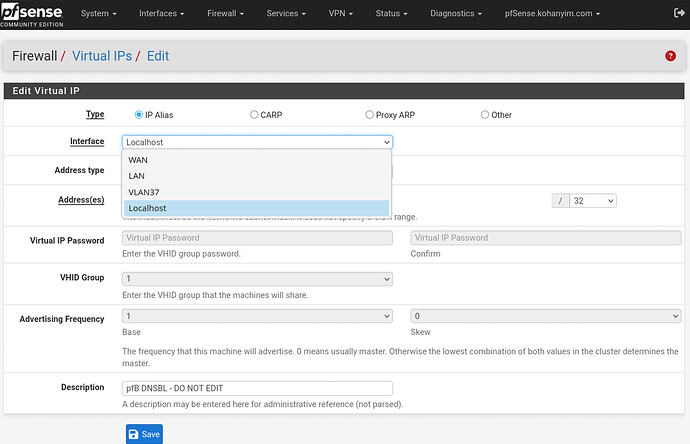
Task: Open the Status menu
Action: tap(391, 13)
